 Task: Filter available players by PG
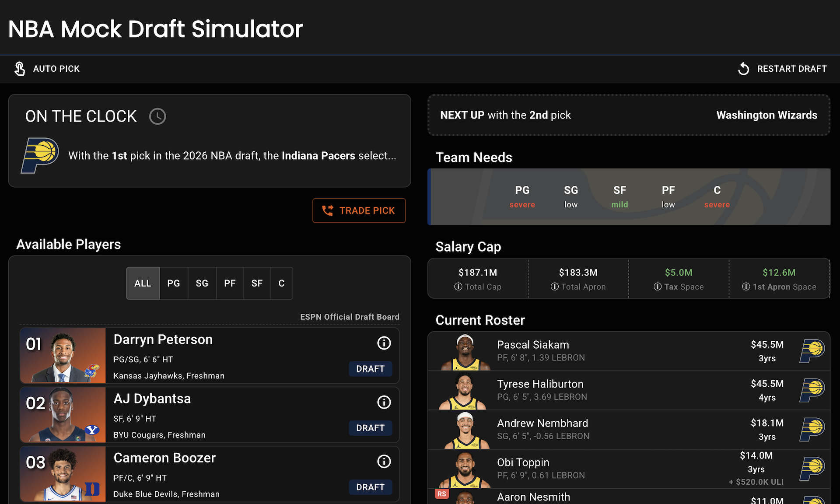[x=174, y=283]
